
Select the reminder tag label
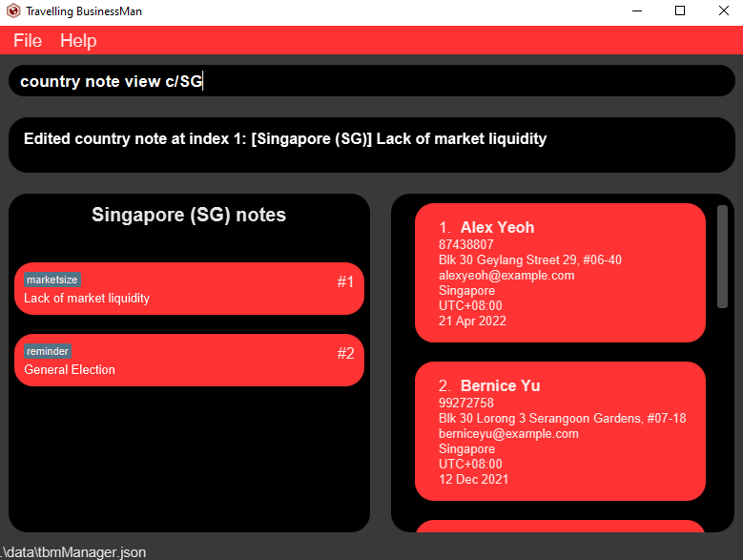click(x=48, y=351)
